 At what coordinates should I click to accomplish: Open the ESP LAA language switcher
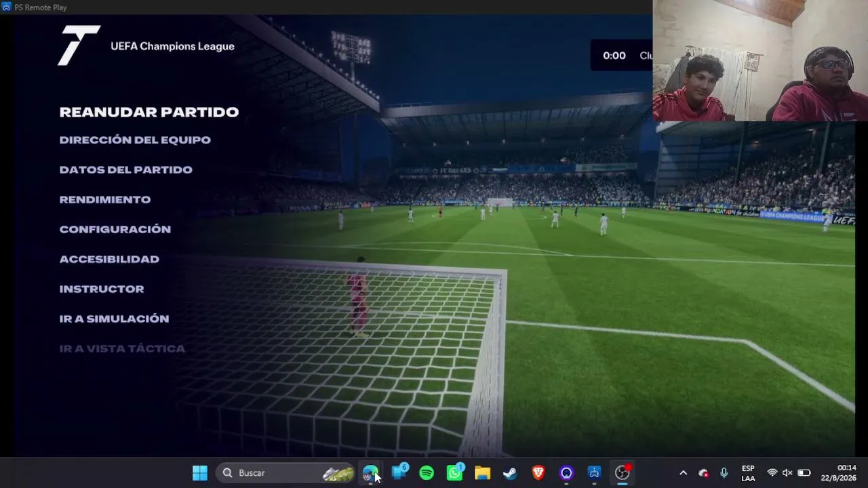pos(748,473)
